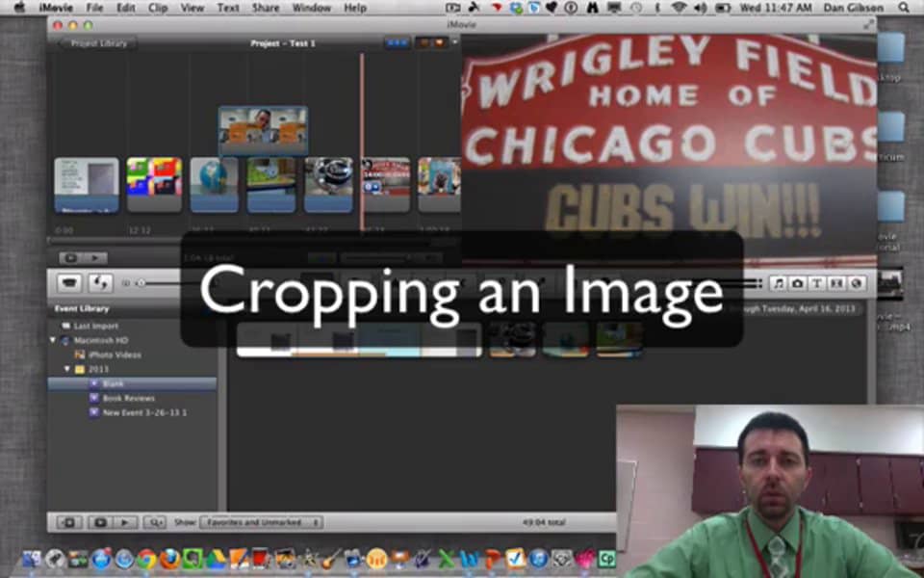Click the swap events and projects button
The image size is (924, 578).
[x=100, y=283]
